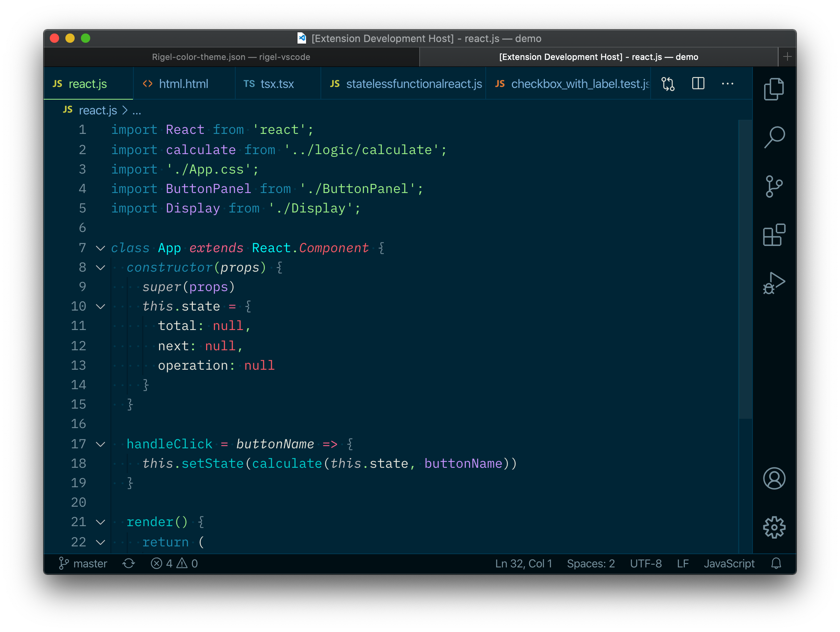Image resolution: width=840 pixels, height=632 pixels.
Task: Click the Accounts profile icon
Action: point(774,478)
